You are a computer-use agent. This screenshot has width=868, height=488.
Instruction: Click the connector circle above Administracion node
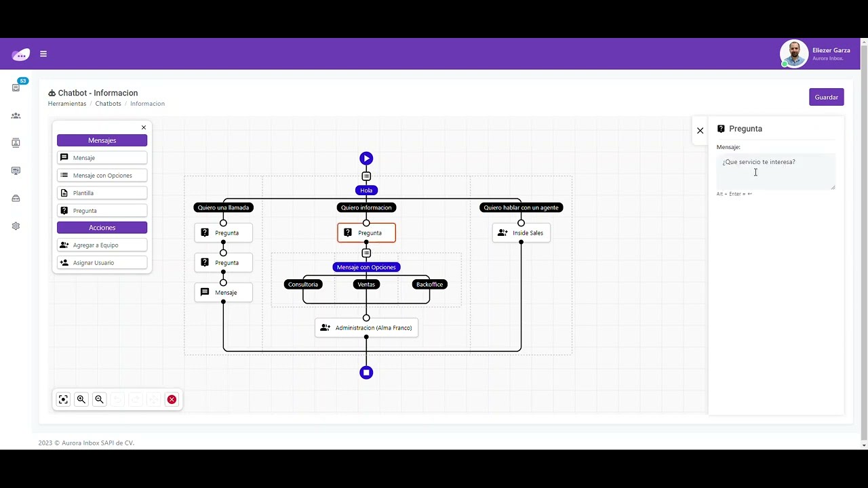click(366, 318)
